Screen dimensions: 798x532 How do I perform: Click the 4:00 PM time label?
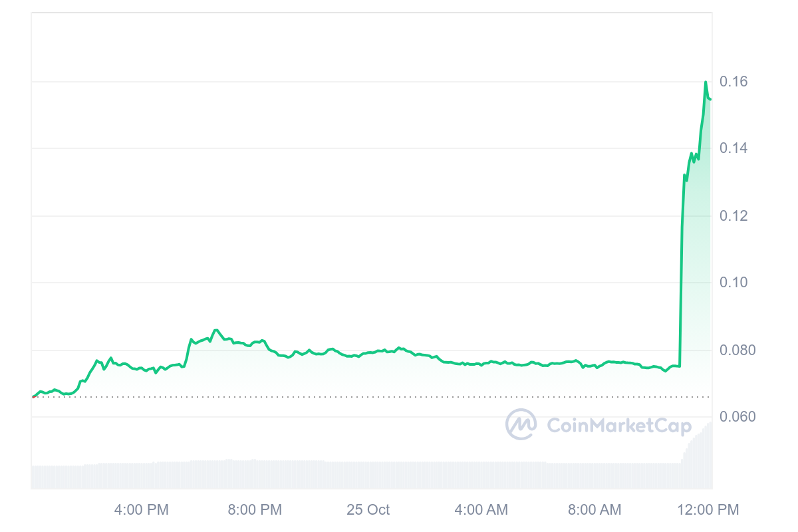pos(142,510)
